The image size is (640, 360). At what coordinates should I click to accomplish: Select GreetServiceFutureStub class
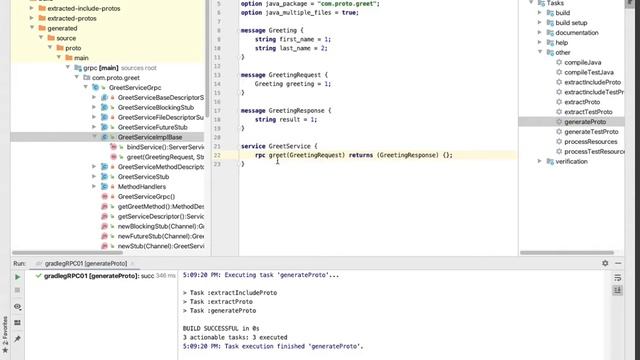[x=152, y=127]
